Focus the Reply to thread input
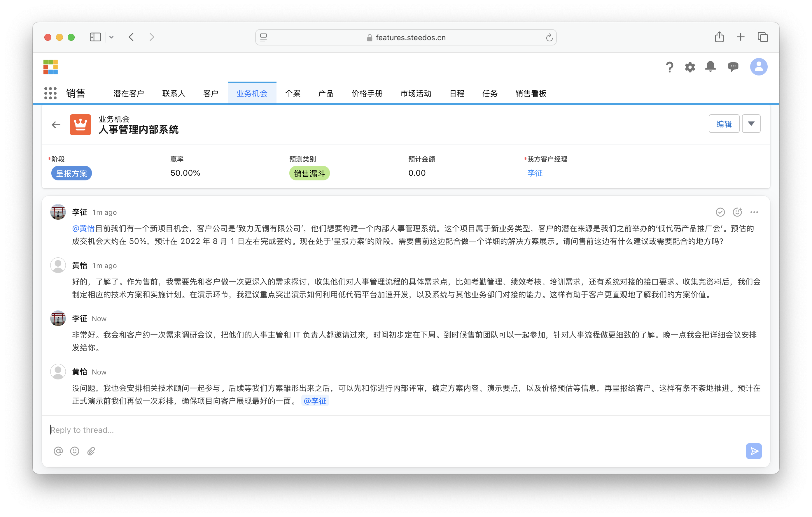The width and height of the screenshot is (812, 517). 406,430
